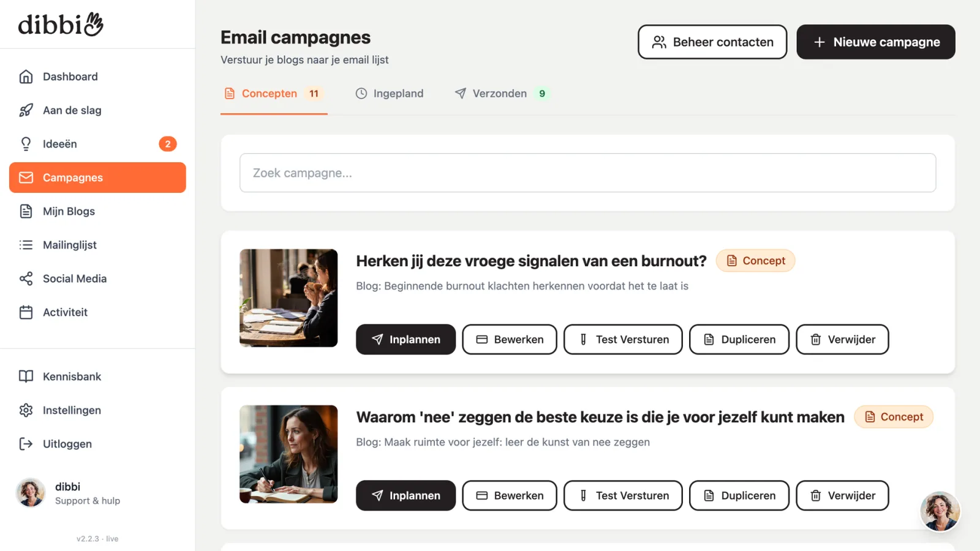Click the burnout campaign title
The height and width of the screenshot is (551, 980).
coord(531,261)
